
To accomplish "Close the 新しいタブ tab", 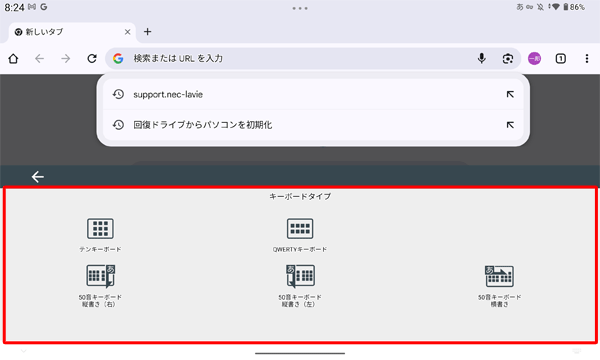I will (127, 32).
